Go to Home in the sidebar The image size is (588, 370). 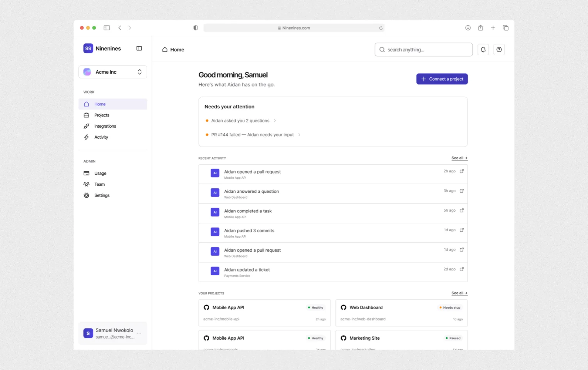(x=113, y=104)
